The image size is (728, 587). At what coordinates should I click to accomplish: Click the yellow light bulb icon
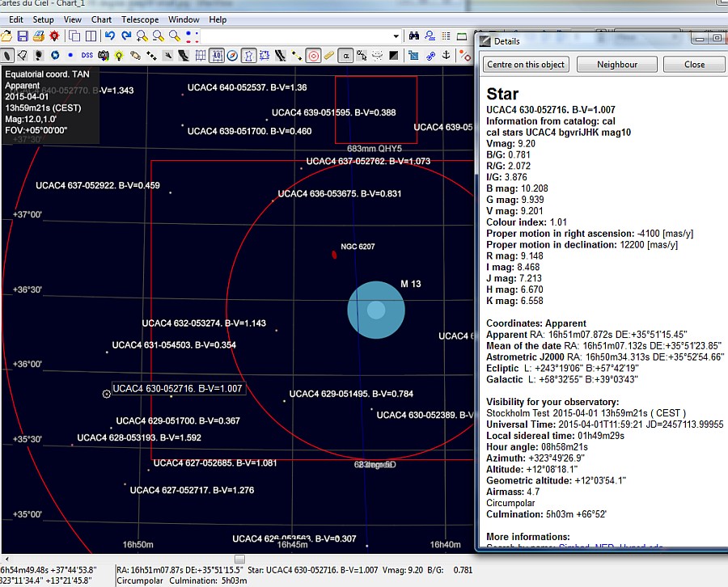tap(119, 56)
